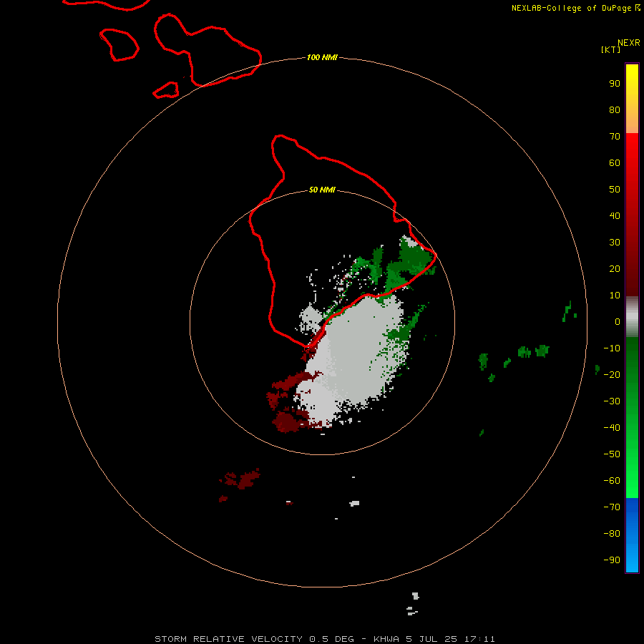
Task: Click the -90 scale label
Action: [x=612, y=560]
